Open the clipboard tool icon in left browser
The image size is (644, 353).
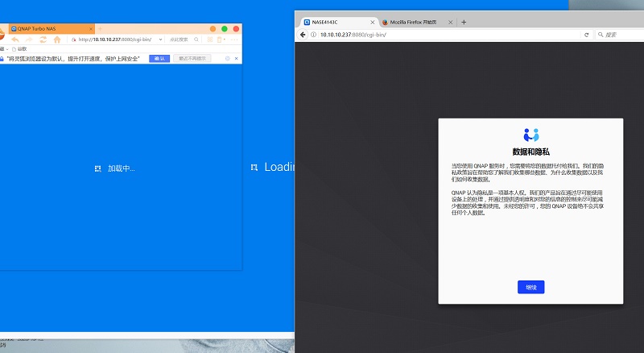pos(220,39)
